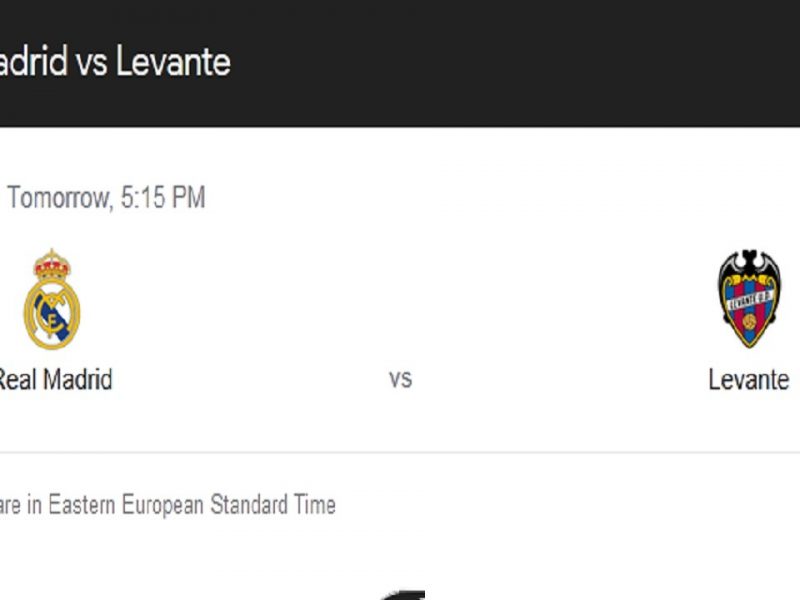This screenshot has width=800, height=600.
Task: Click the Levante club crest
Action: pos(749,298)
